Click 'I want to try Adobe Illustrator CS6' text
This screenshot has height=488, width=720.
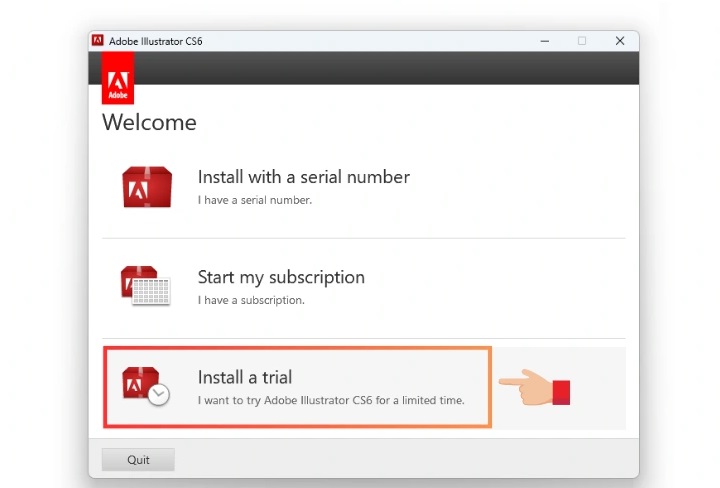click(x=285, y=400)
